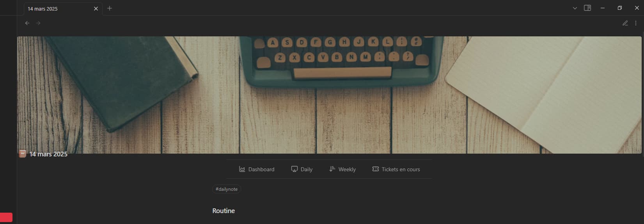This screenshot has width=644, height=224.
Task: Close the "14 mars 2025" tab
Action: click(96, 9)
